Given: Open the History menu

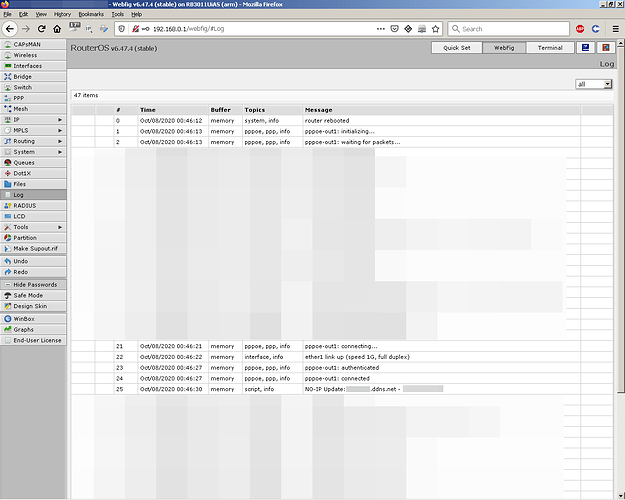Looking at the screenshot, I should pos(62,14).
